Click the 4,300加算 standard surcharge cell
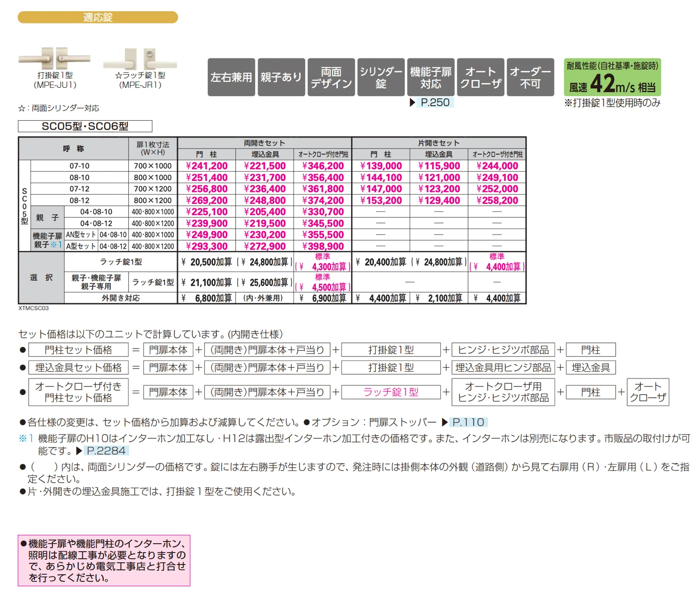700x604 pixels. [x=323, y=262]
